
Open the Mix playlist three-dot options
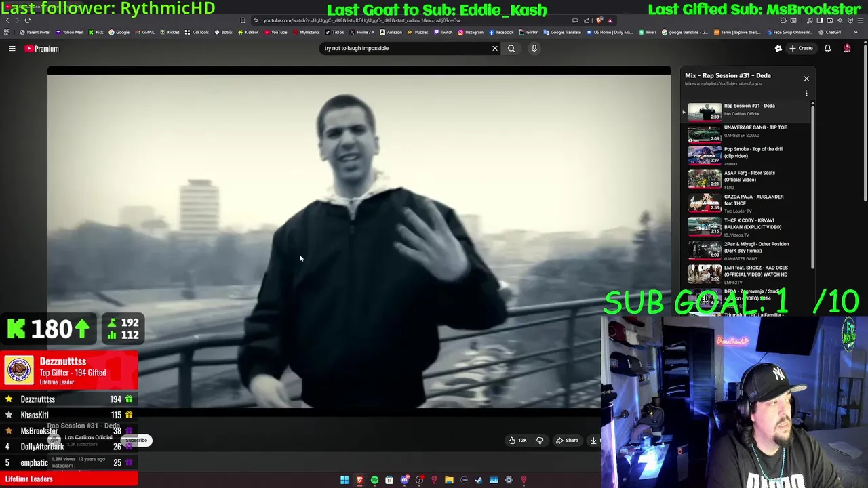[x=806, y=93]
